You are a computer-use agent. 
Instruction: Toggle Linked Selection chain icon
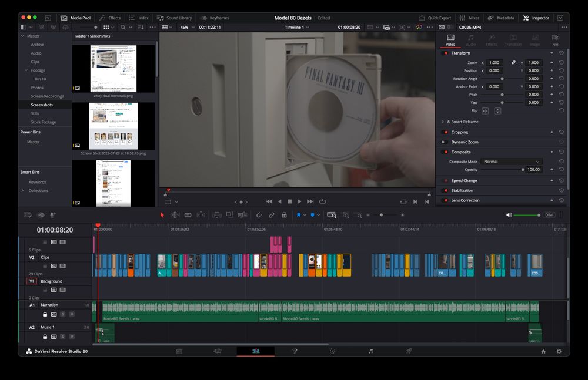point(272,215)
